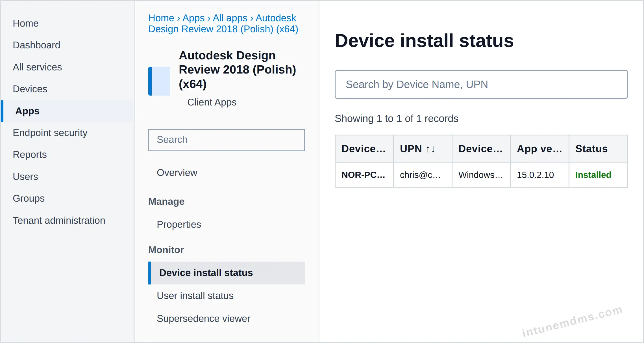Open Reports from sidebar
Image resolution: width=644 pixels, height=343 pixels.
pyautogui.click(x=30, y=154)
